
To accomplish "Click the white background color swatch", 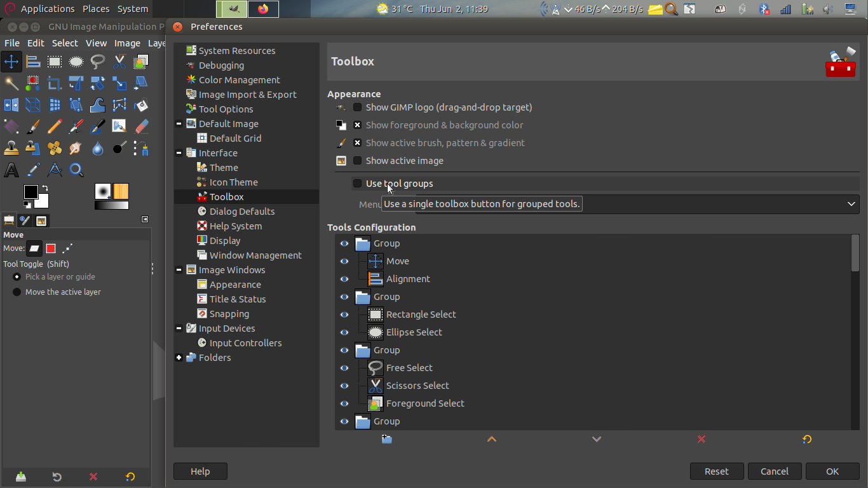I will 43,202.
